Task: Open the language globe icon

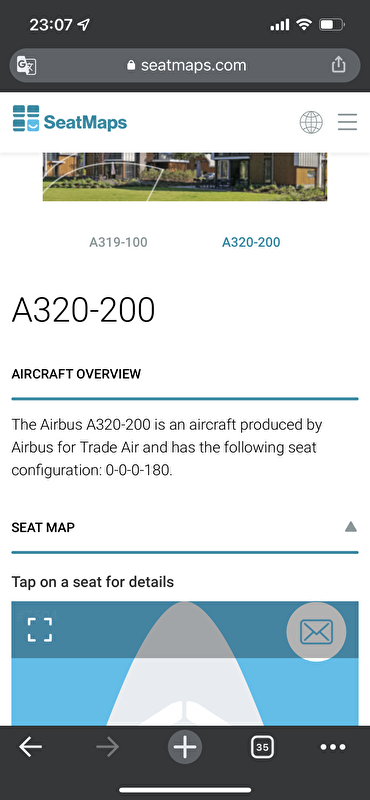Action: [x=311, y=122]
